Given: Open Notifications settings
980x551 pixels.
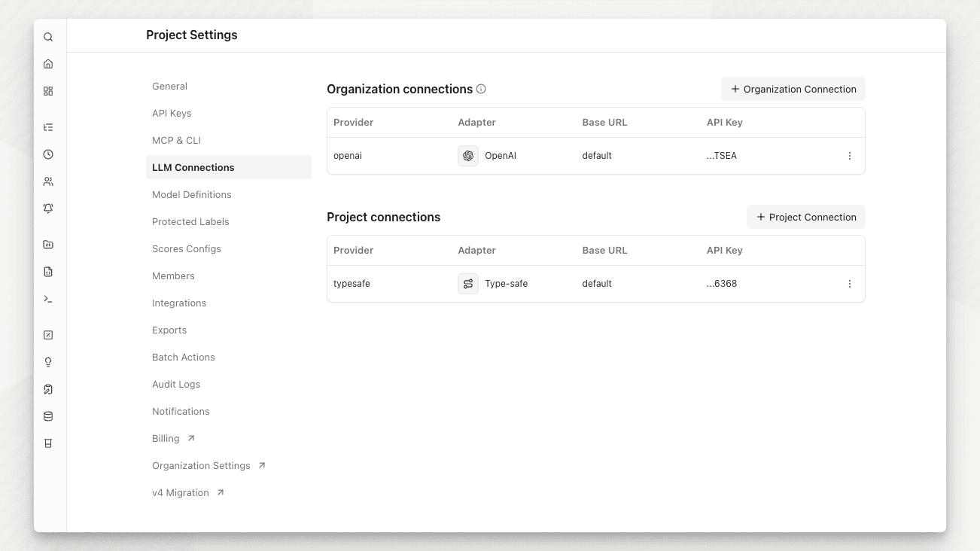Looking at the screenshot, I should pos(229,411).
